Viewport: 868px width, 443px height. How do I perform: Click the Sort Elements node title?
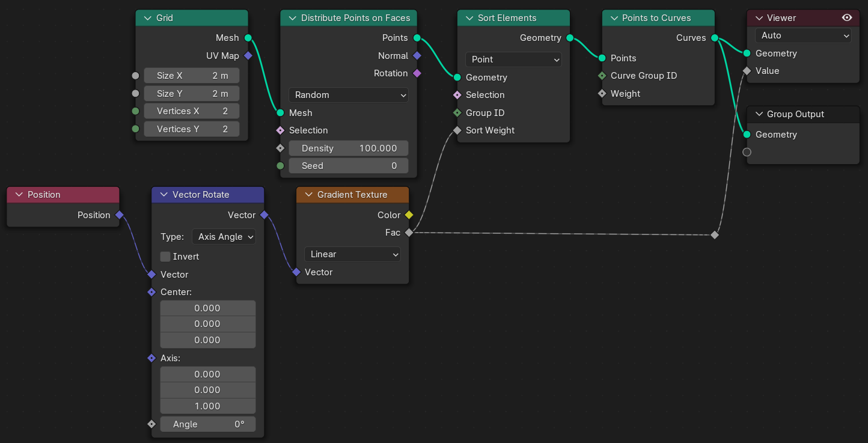pyautogui.click(x=507, y=18)
